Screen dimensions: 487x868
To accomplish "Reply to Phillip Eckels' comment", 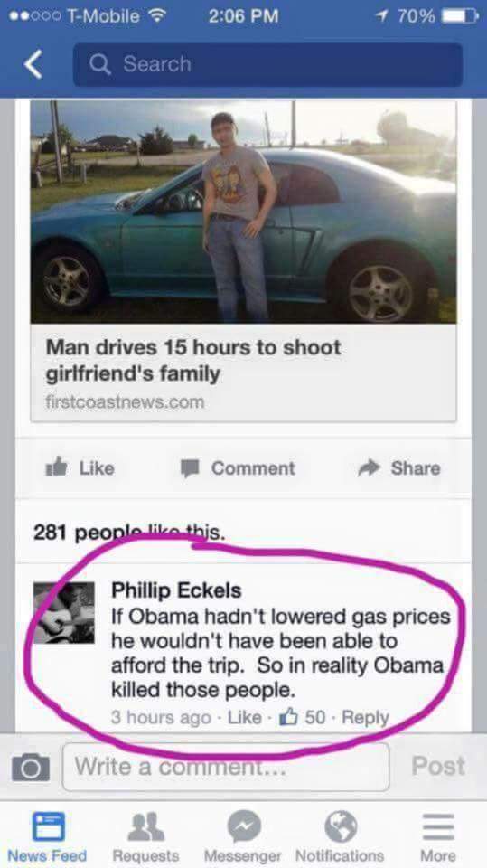I will [366, 717].
